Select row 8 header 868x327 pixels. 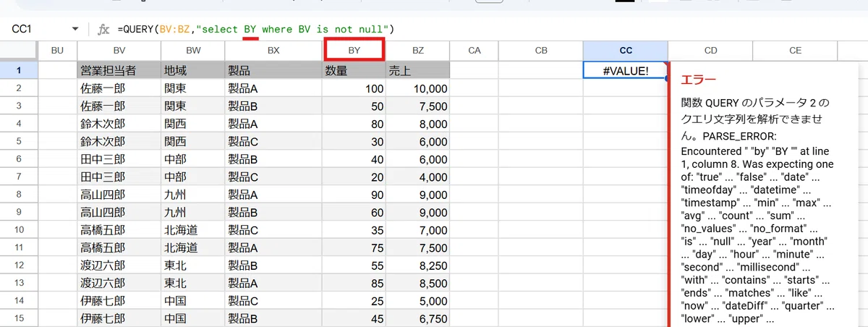[x=19, y=194]
